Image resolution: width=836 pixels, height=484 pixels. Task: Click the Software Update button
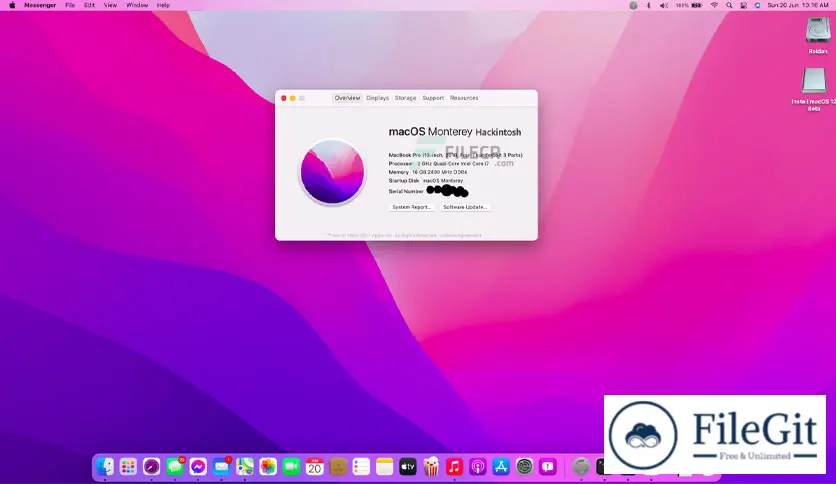pyautogui.click(x=465, y=207)
